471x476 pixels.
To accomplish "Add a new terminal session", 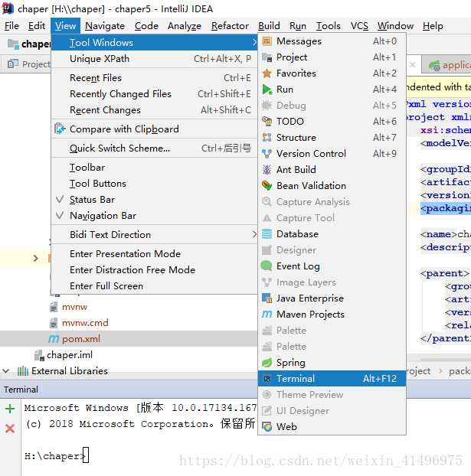I will pyautogui.click(x=10, y=409).
